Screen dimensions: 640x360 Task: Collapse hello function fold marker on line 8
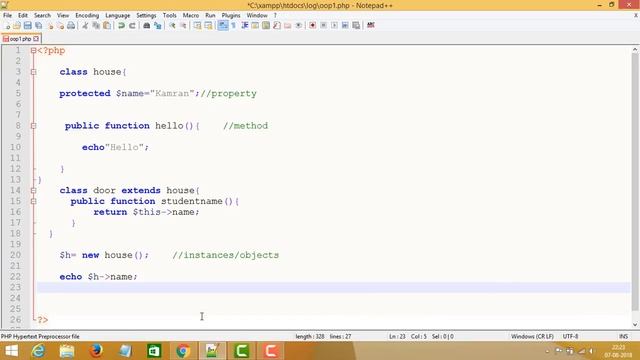33,126
